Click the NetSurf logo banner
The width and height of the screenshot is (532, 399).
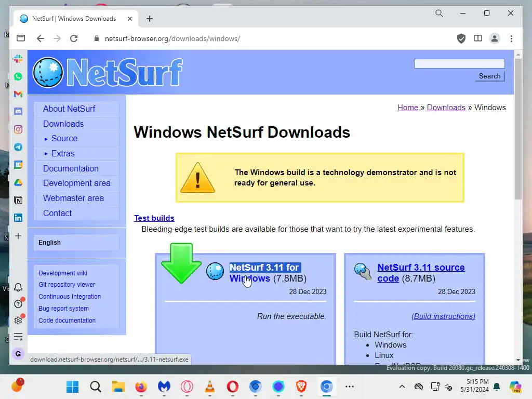[x=108, y=72]
